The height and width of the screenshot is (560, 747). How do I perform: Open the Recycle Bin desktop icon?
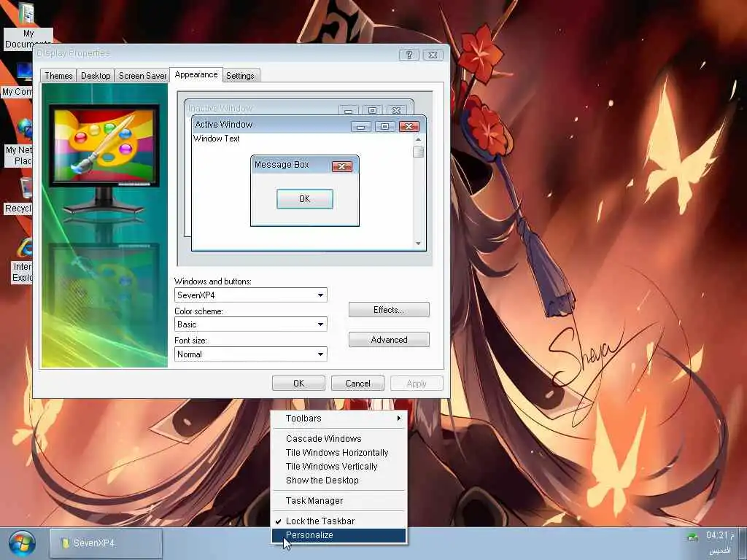(20, 196)
